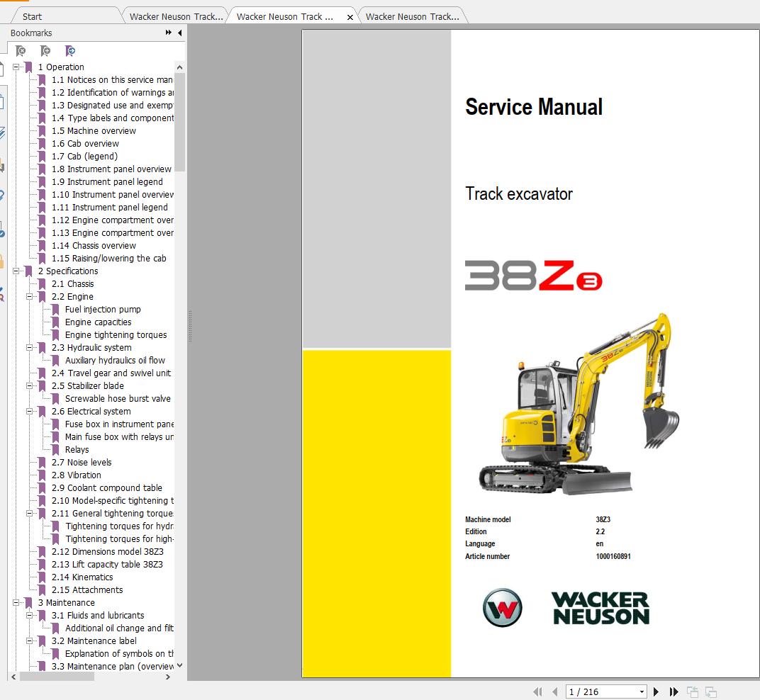Open bookmark 2.8 Vibration
This screenshot has height=700, width=760.
click(x=77, y=475)
